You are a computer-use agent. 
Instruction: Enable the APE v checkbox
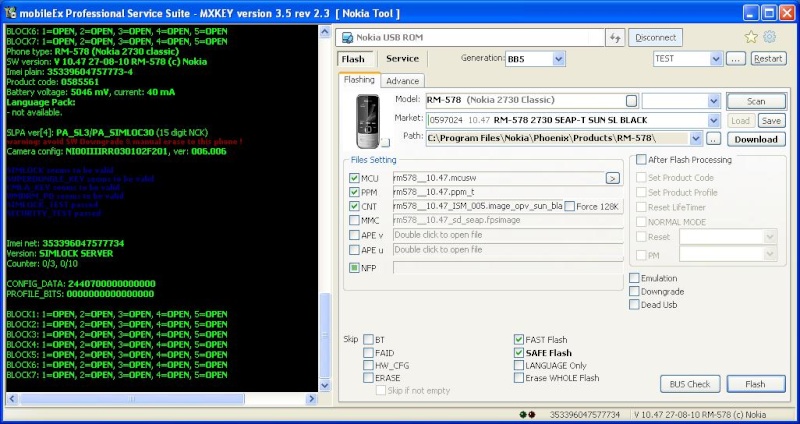(x=354, y=235)
